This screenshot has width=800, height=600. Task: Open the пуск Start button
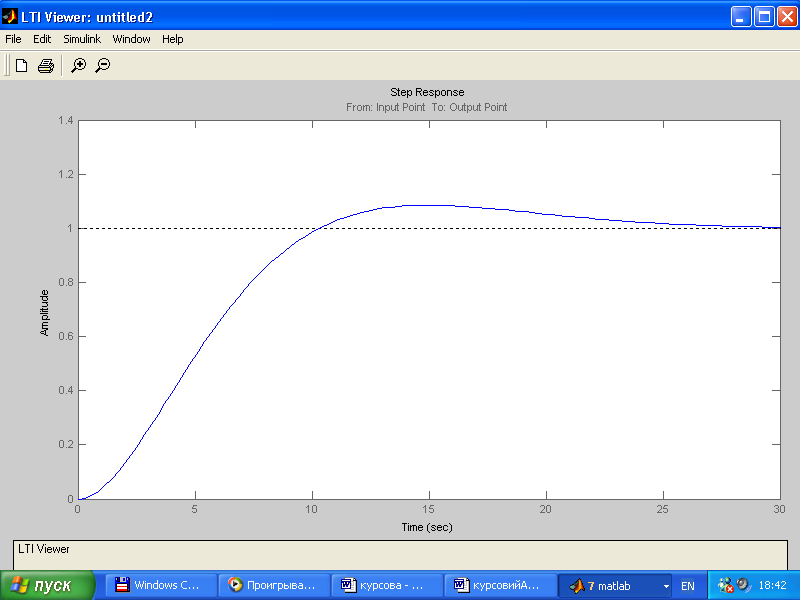47,585
